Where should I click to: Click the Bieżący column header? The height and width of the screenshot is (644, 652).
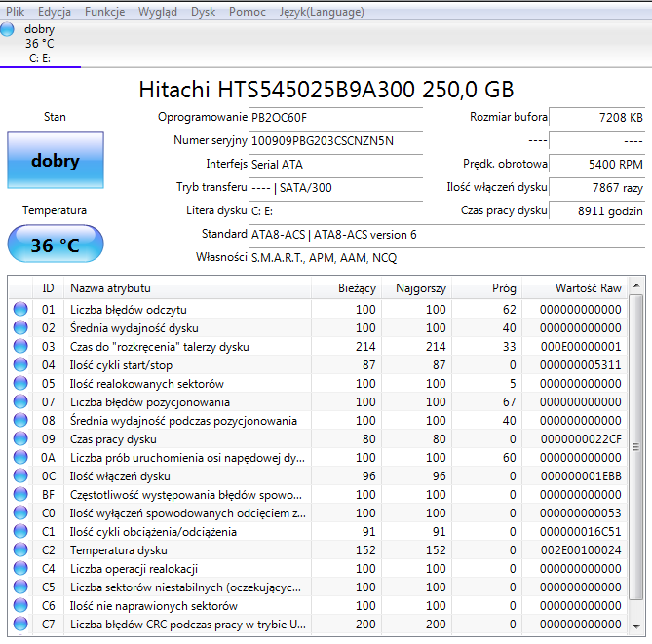346,288
